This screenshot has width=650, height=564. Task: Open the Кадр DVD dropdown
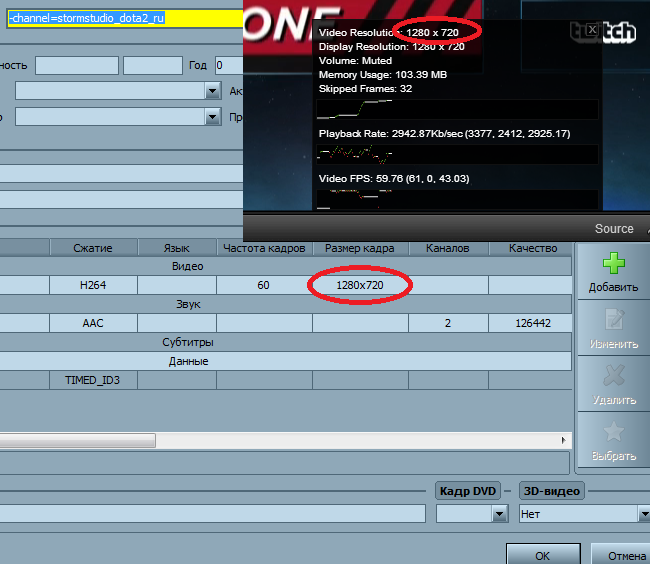[x=499, y=514]
